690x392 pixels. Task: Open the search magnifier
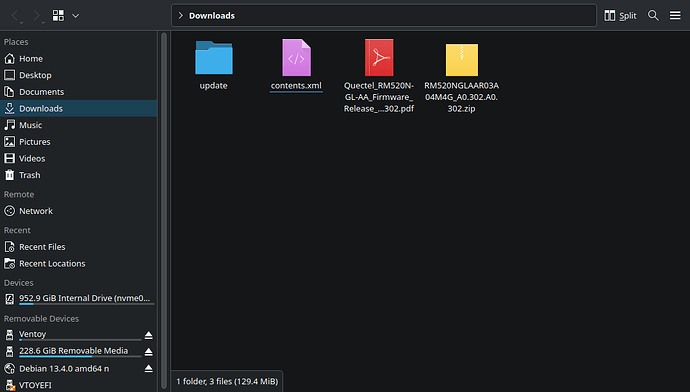click(x=653, y=15)
